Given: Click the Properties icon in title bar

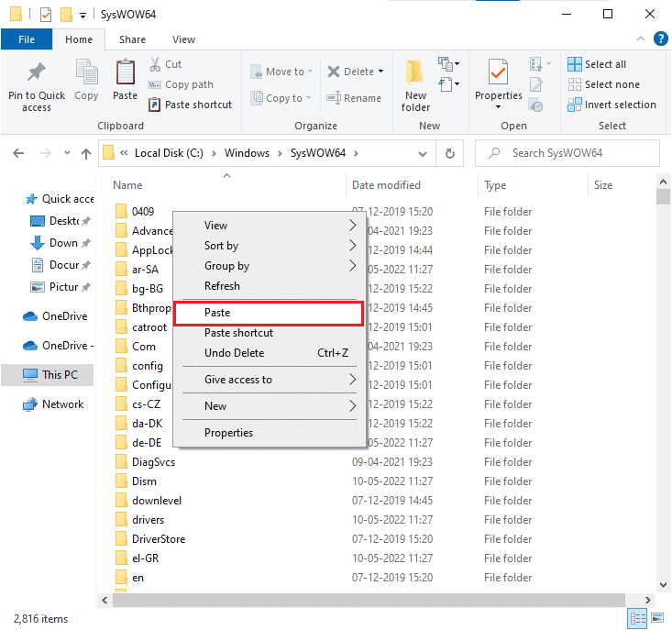Looking at the screenshot, I should [x=46, y=15].
